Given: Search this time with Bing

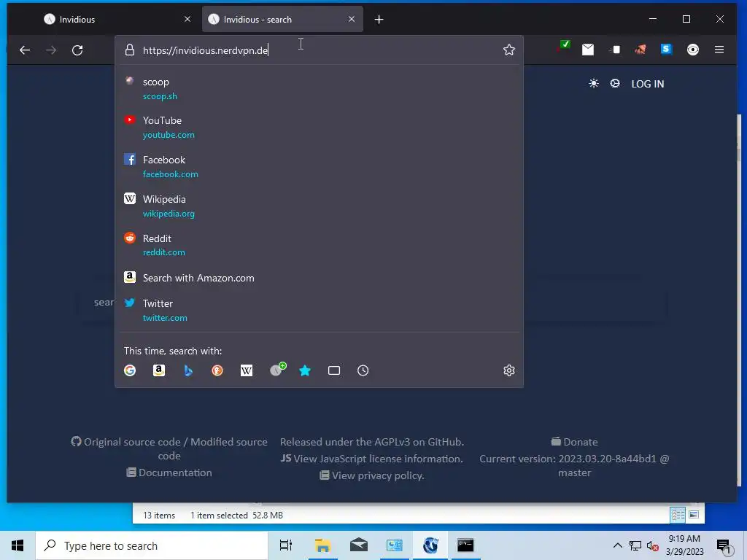Looking at the screenshot, I should (x=188, y=370).
